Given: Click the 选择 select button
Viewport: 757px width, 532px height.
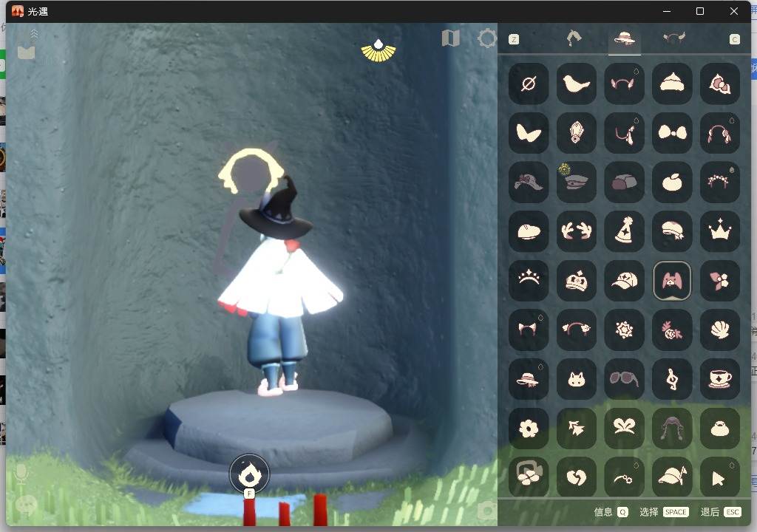Looking at the screenshot, I should pos(663,512).
